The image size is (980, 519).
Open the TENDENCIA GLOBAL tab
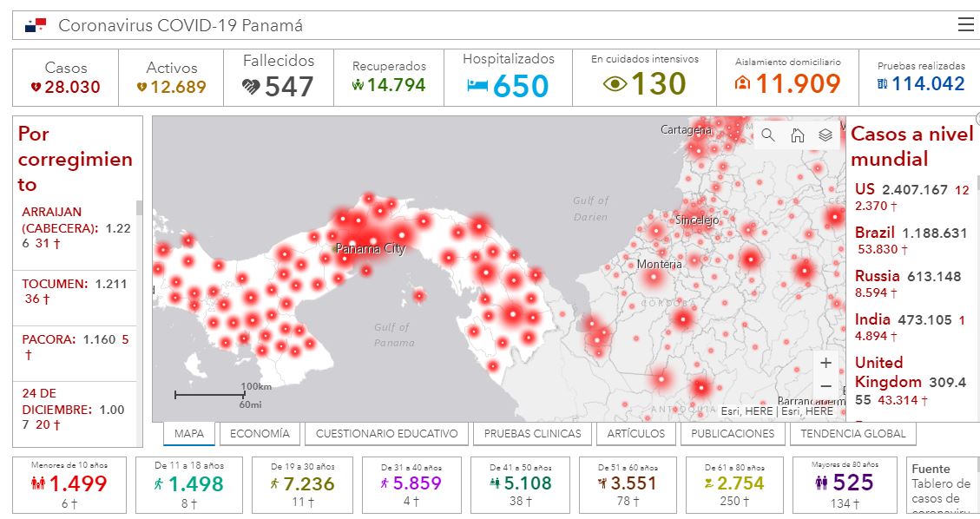tap(852, 433)
